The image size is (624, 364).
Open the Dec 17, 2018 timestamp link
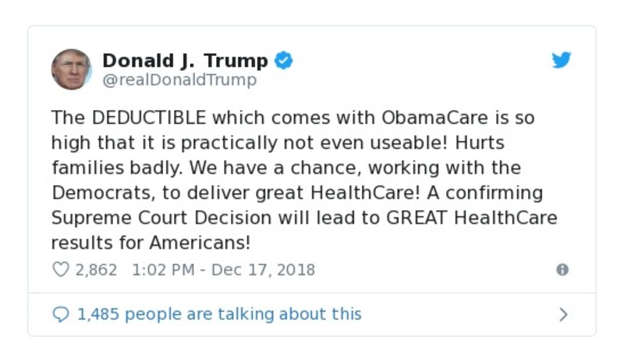(224, 270)
